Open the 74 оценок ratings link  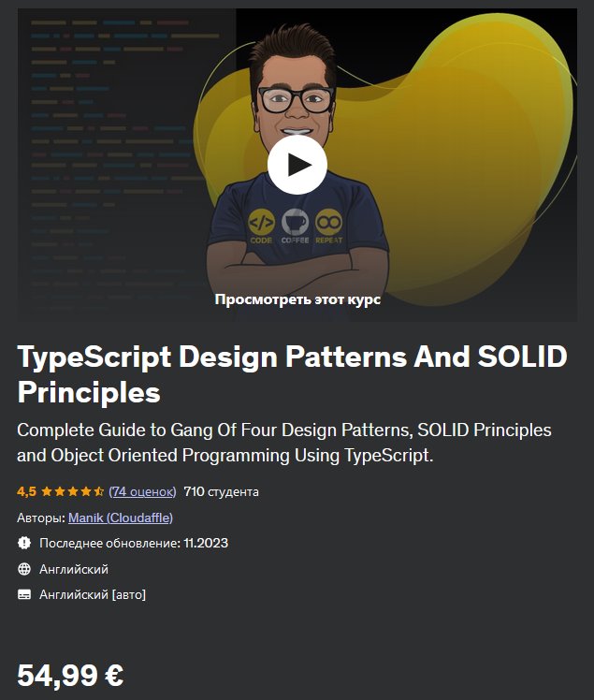142,491
